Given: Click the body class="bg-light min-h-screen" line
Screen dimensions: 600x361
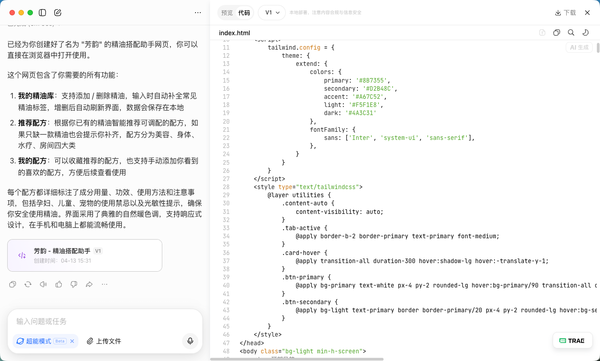Looking at the screenshot, I should click(x=303, y=351).
